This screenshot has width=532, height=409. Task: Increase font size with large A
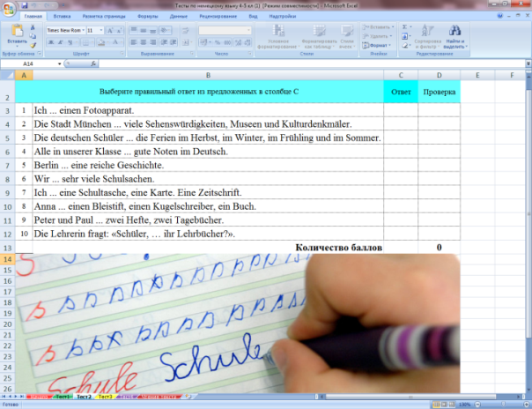(110, 31)
